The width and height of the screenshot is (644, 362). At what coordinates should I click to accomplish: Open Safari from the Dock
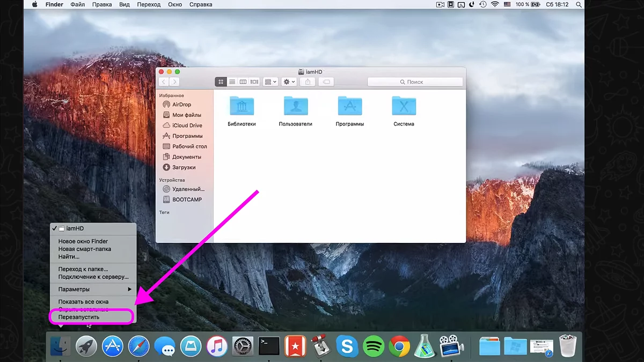[x=138, y=346]
